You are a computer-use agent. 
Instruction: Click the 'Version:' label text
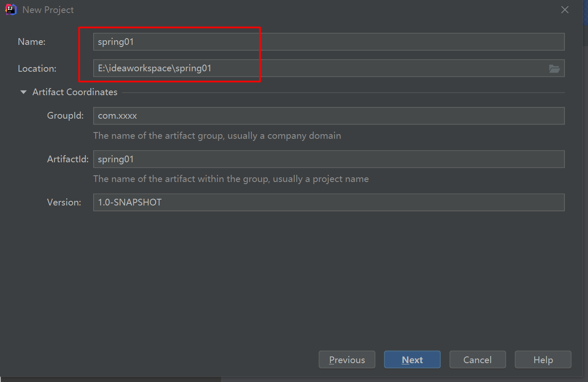(x=64, y=203)
